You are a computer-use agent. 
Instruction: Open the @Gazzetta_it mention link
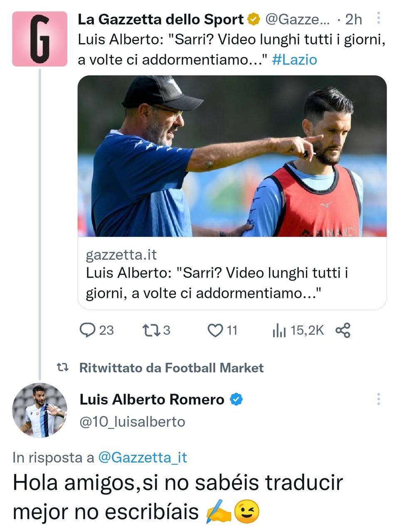(x=142, y=457)
